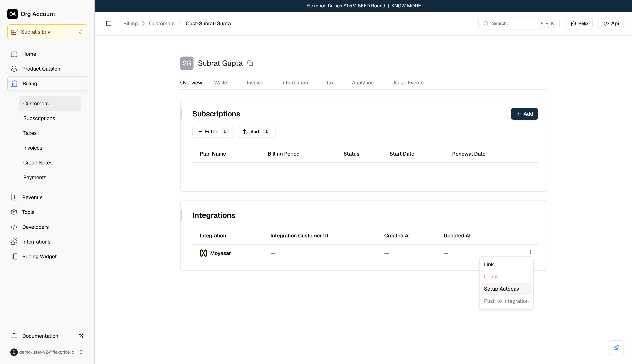Choose Link from the context menu
The width and height of the screenshot is (632, 364).
[506, 264]
